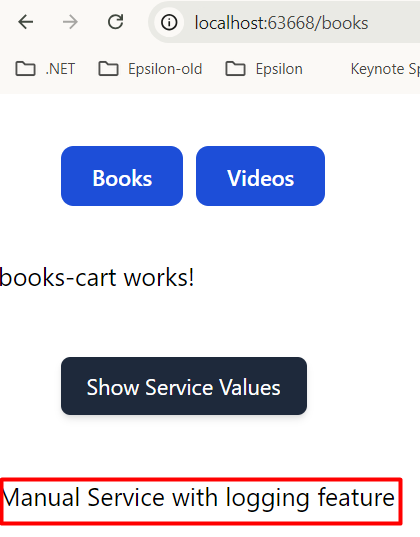Screen dimensions: 420x537
Task: Click the word 'localhost' in the URL
Action: [x=231, y=23]
